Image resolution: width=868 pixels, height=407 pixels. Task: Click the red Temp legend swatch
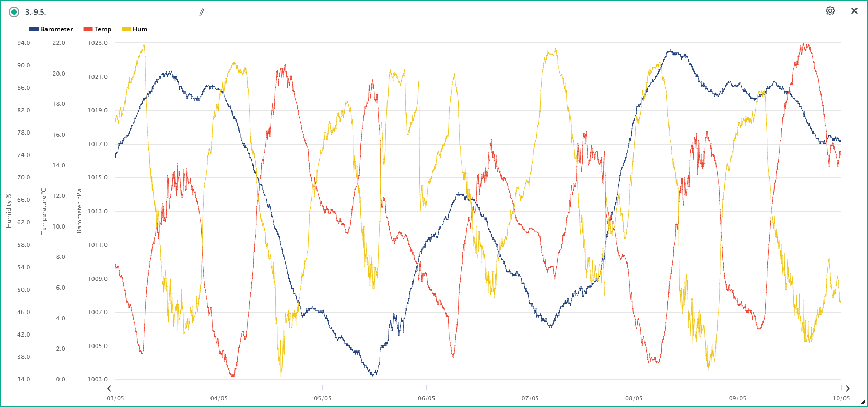point(88,29)
